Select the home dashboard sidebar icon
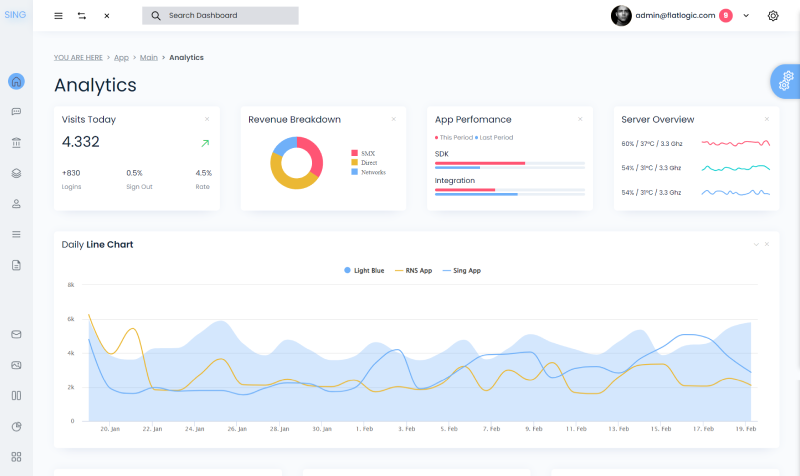The height and width of the screenshot is (476, 800). tap(16, 81)
